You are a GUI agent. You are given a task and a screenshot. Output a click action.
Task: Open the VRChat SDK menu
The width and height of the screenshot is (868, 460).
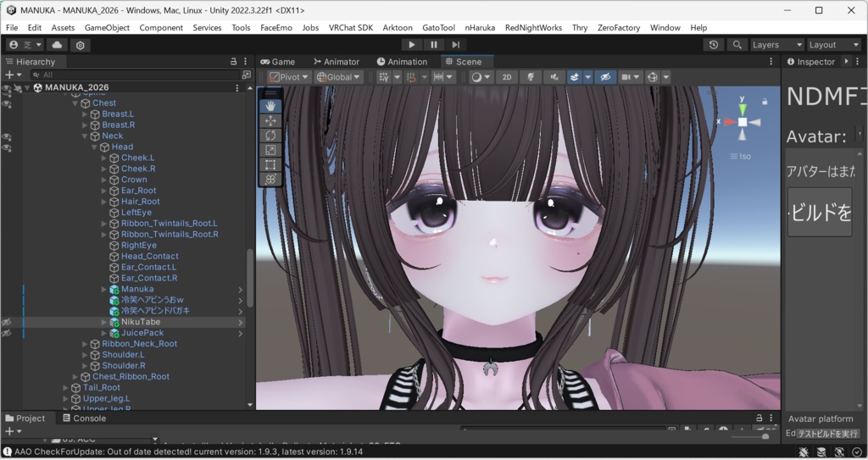coord(350,28)
